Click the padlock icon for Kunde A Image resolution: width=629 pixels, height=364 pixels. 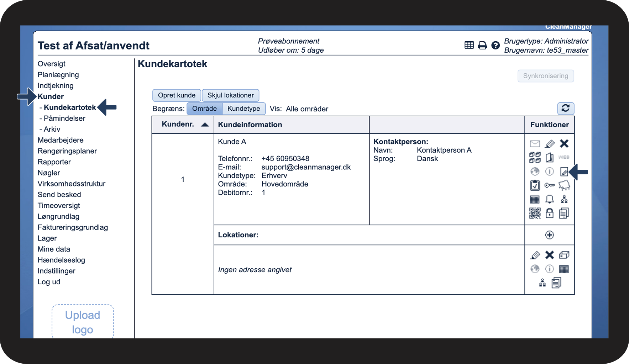[549, 213]
